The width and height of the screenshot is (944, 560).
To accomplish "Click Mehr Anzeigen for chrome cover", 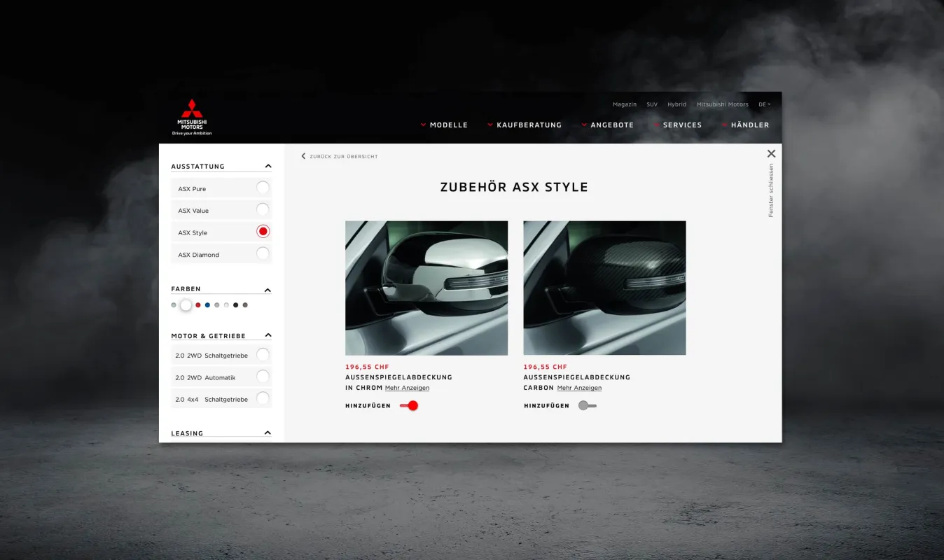I will point(407,388).
